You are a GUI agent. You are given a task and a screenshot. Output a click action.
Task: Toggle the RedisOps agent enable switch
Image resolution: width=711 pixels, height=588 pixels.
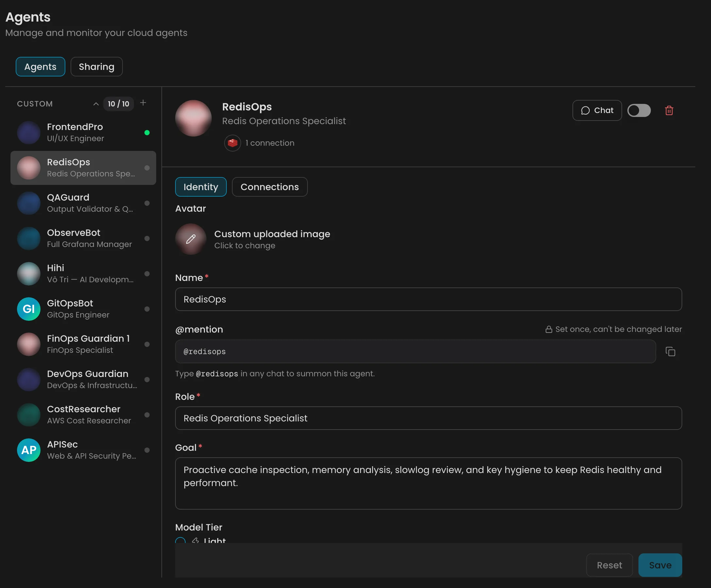tap(639, 110)
